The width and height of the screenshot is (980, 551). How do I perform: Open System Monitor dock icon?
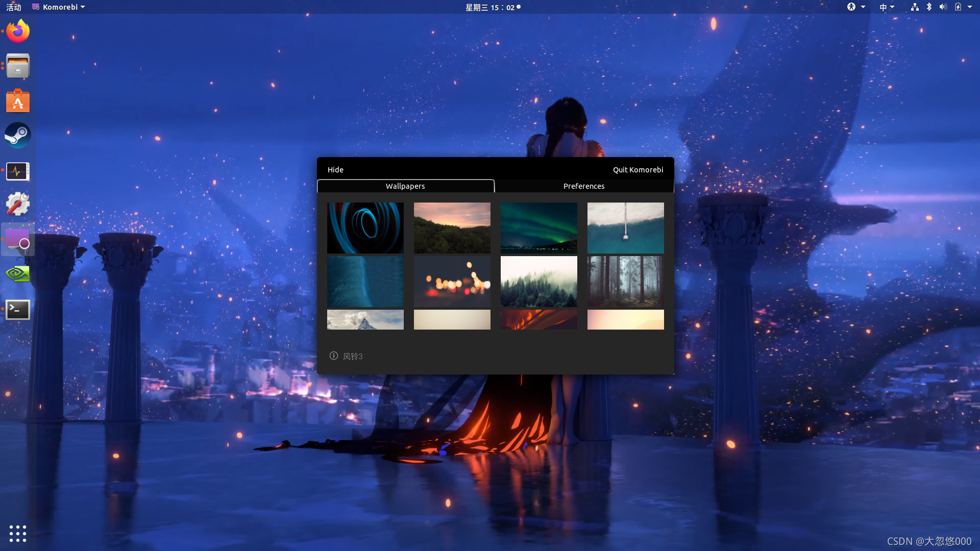point(18,171)
